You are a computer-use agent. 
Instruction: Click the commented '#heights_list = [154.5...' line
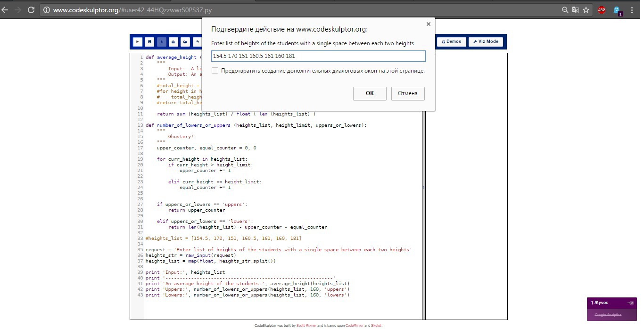(x=223, y=239)
